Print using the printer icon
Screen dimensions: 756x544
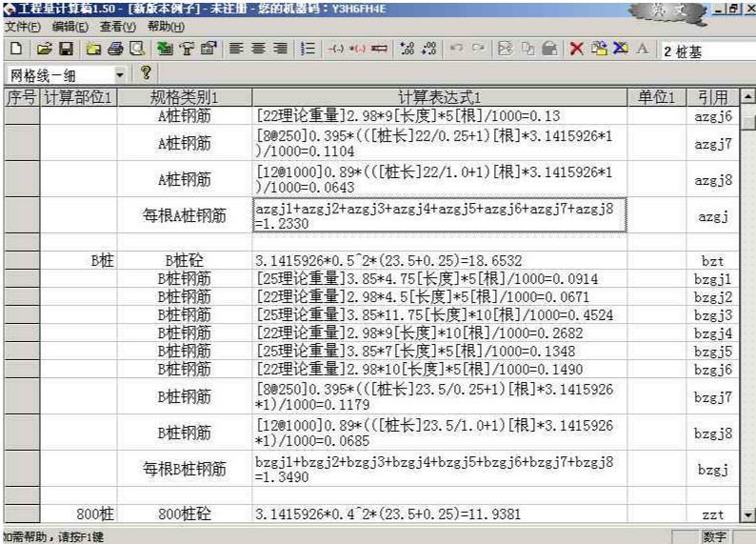pyautogui.click(x=116, y=49)
